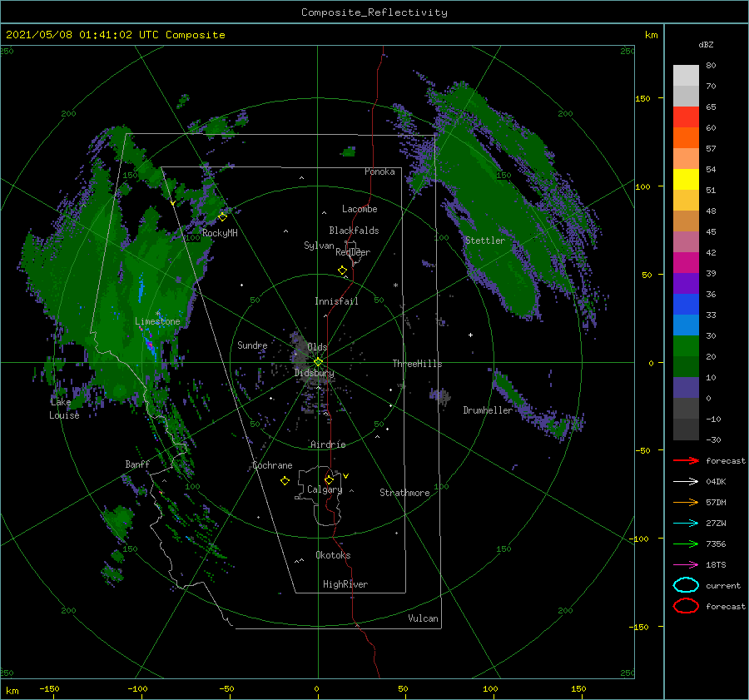Click the Calgary city label
Image resolution: width=749 pixels, height=700 pixels.
[325, 489]
